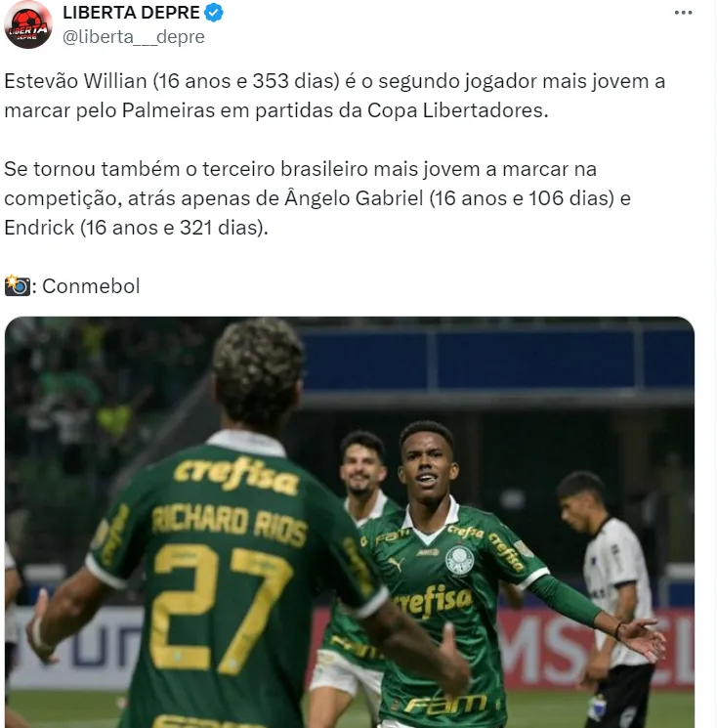The width and height of the screenshot is (717, 728).
Task: Click the line mentioning Estevão Willian's age
Action: pos(335,81)
